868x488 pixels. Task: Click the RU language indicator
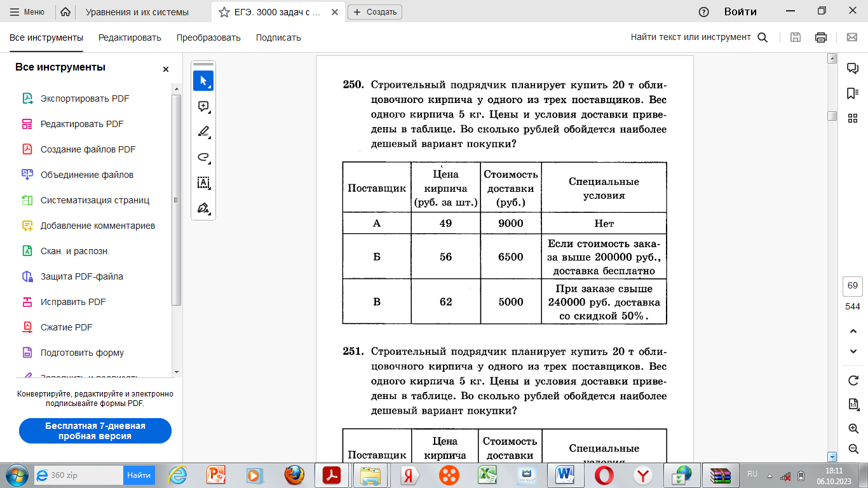point(752,474)
